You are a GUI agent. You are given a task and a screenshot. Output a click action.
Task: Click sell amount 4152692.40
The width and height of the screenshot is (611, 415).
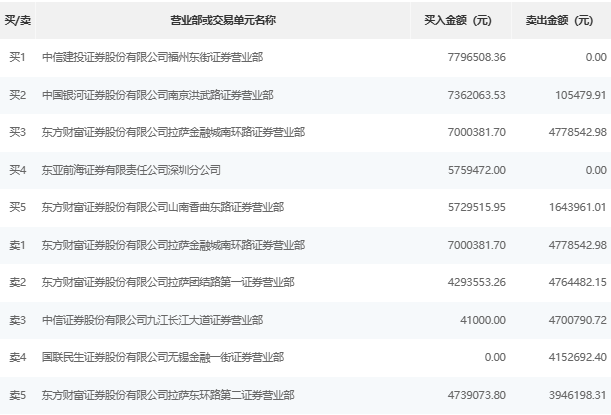pos(578,357)
